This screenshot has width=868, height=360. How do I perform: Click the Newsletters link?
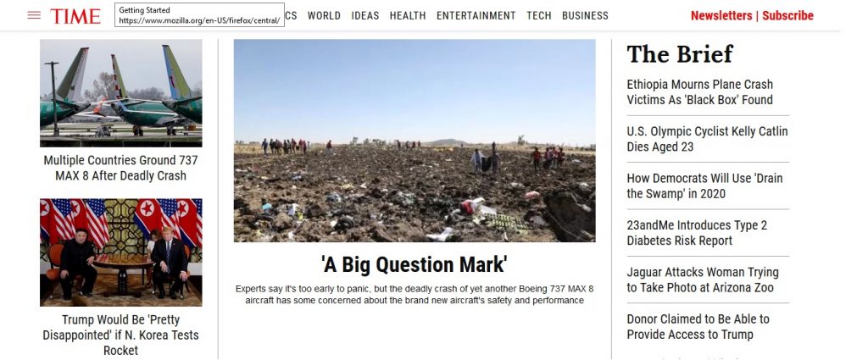(x=721, y=15)
